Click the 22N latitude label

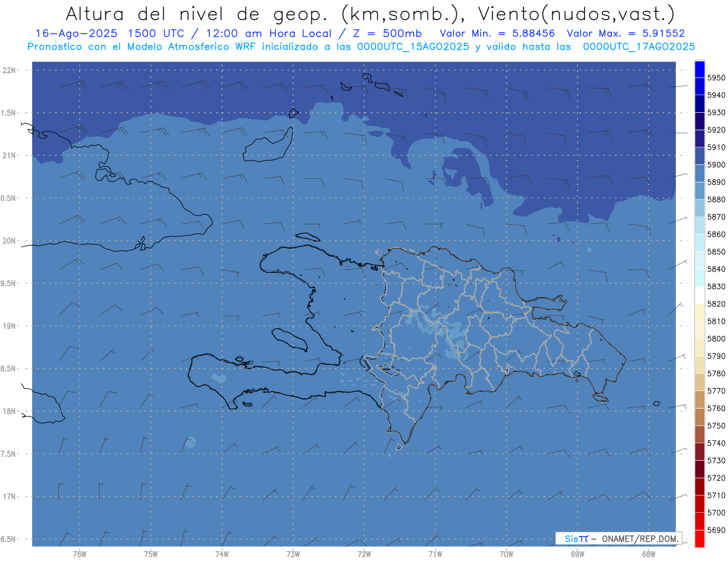click(10, 70)
